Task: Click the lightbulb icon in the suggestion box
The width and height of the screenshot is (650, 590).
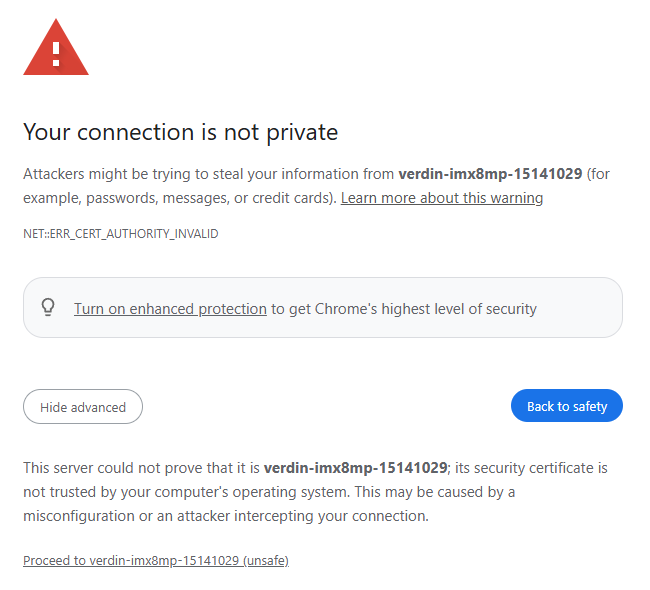Action: 48,308
